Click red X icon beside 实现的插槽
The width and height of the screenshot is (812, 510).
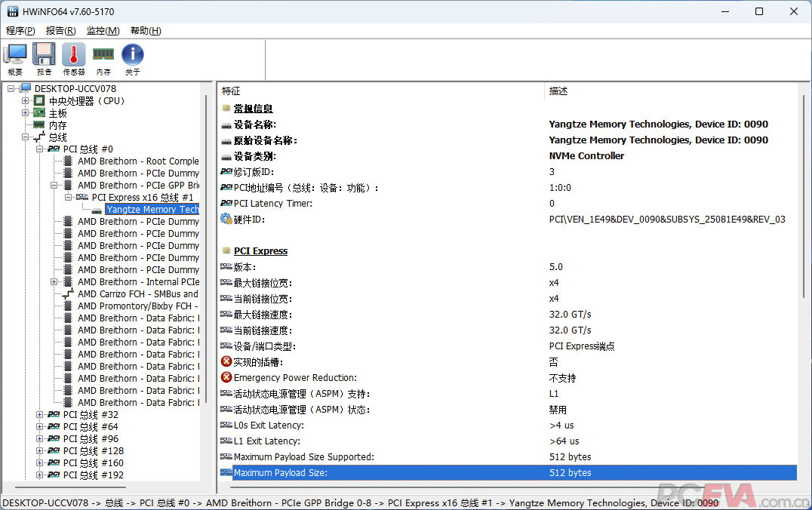tap(226, 361)
